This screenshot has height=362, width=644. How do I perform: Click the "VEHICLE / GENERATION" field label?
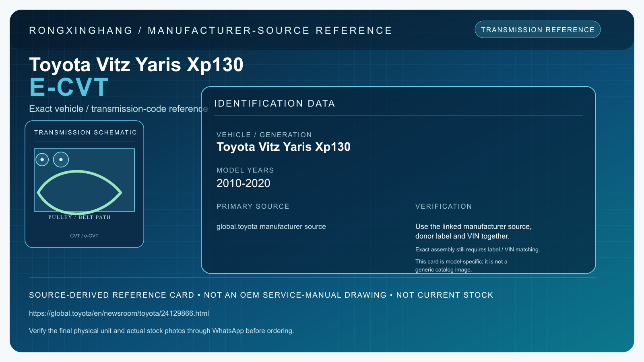click(x=264, y=135)
